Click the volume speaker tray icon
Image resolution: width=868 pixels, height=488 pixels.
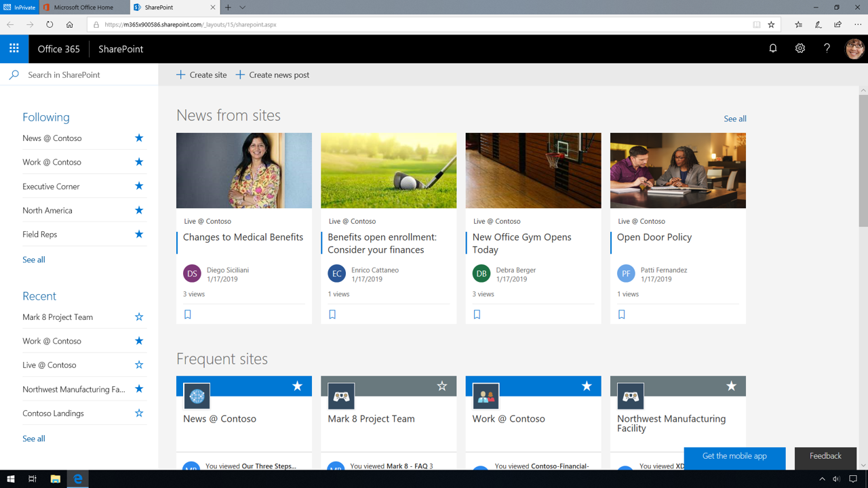click(836, 479)
